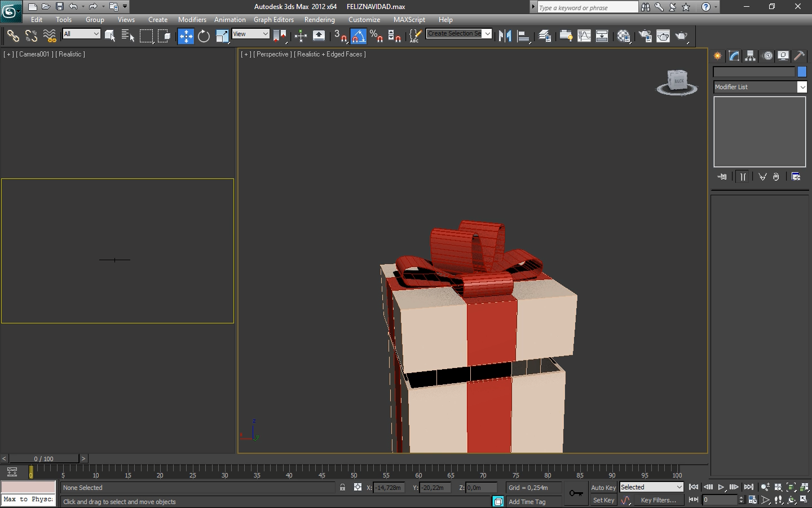Open the Material Editor

pyautogui.click(x=623, y=36)
